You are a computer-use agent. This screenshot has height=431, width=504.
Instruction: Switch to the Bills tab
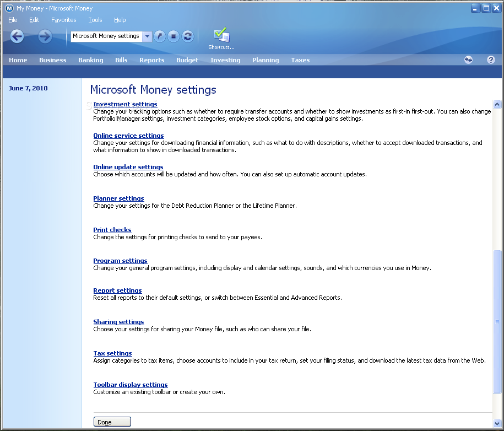[121, 60]
